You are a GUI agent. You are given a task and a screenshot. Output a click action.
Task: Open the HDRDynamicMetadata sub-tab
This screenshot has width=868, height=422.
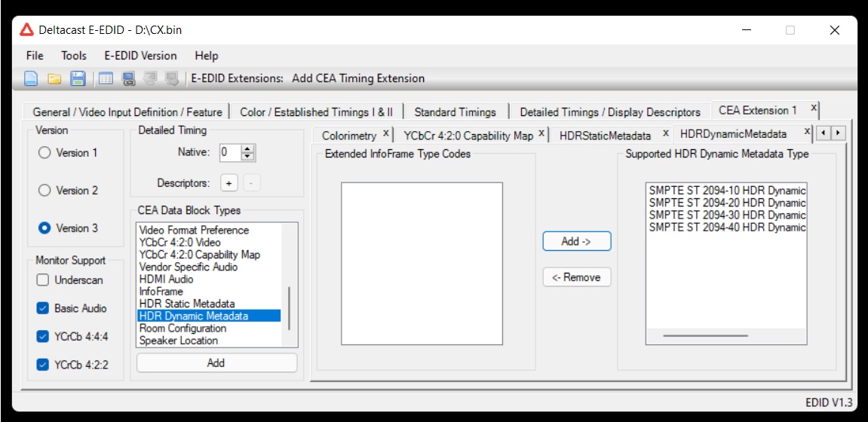tap(733, 134)
